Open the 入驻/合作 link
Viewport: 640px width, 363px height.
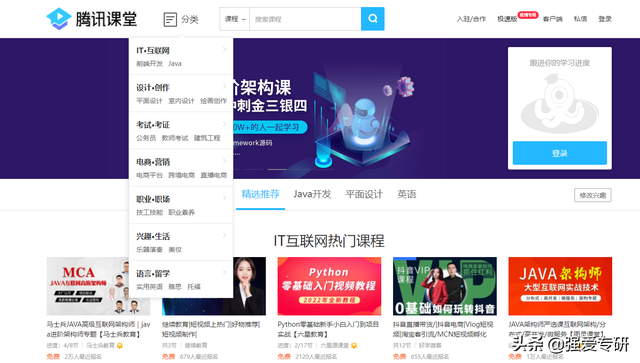pyautogui.click(x=471, y=19)
